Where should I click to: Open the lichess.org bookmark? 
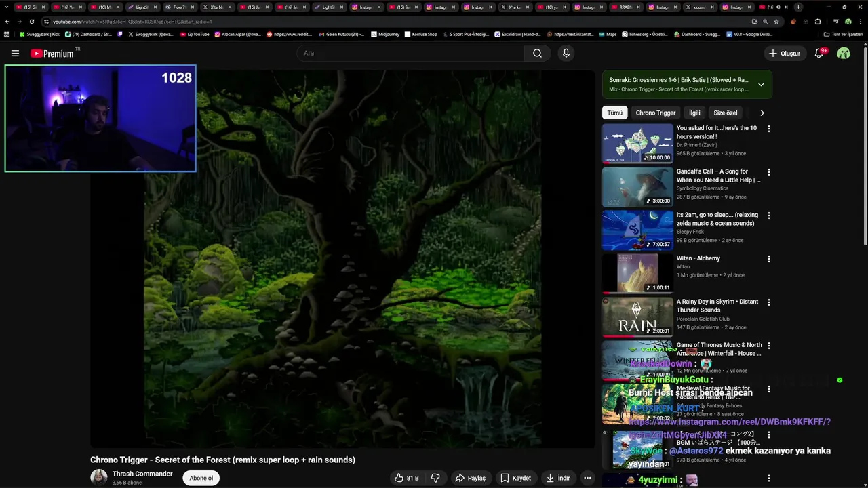click(x=645, y=34)
